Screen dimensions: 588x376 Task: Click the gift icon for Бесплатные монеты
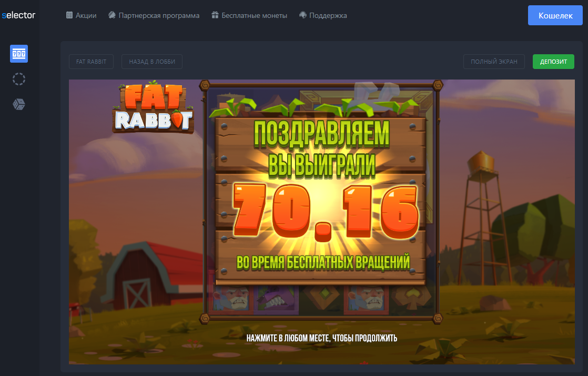click(x=215, y=15)
